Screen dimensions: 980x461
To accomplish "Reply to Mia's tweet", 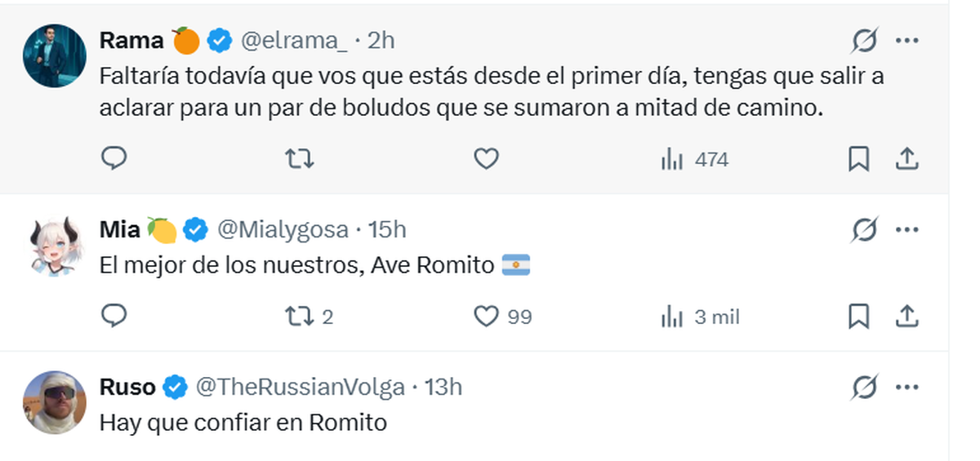I will tap(114, 316).
